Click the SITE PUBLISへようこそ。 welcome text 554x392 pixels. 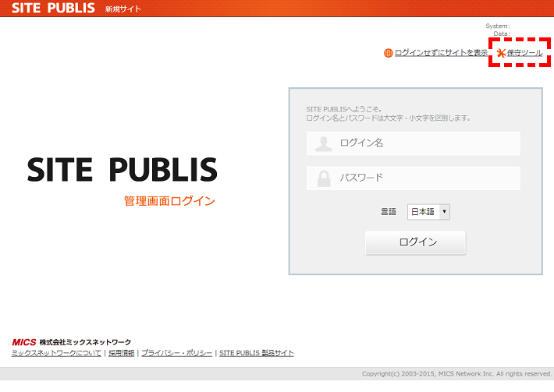tap(343, 109)
